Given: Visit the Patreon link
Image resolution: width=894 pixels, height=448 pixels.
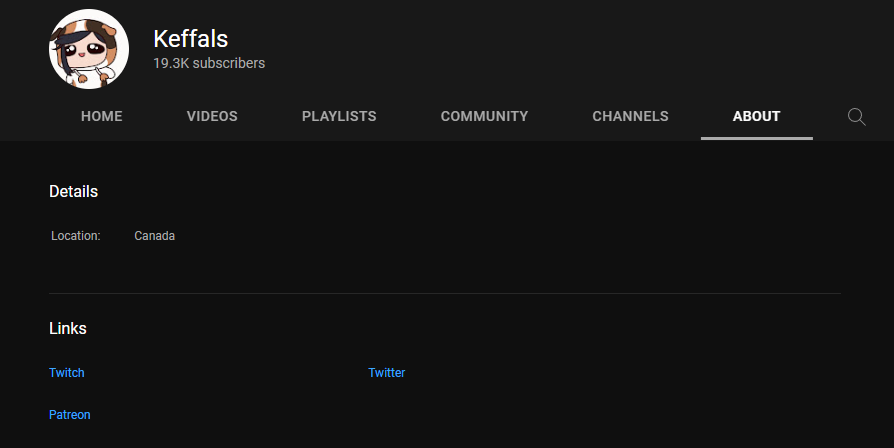Looking at the screenshot, I should pos(70,415).
